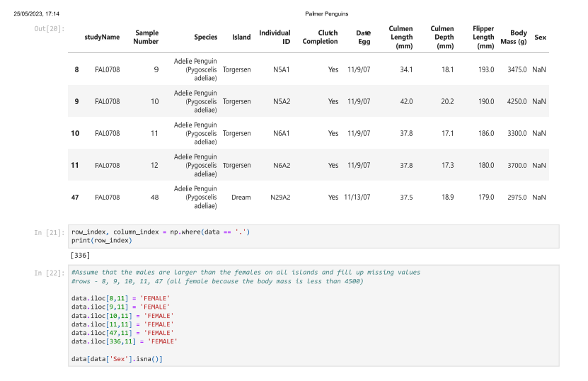Click the [336] output text
The height and width of the screenshot is (381, 588).
80,254
